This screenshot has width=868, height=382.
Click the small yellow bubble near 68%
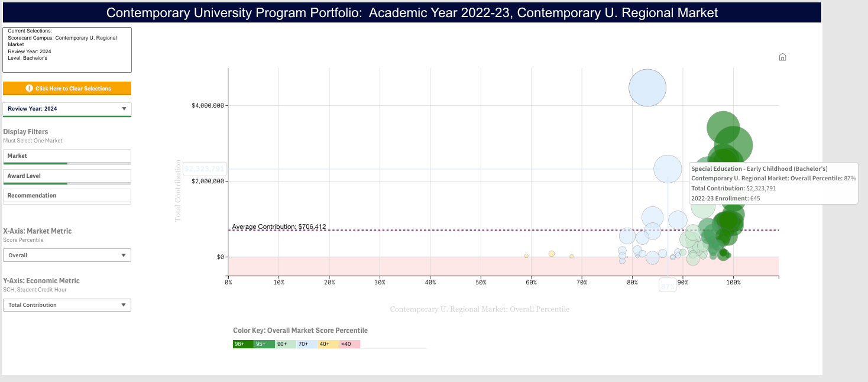click(572, 257)
